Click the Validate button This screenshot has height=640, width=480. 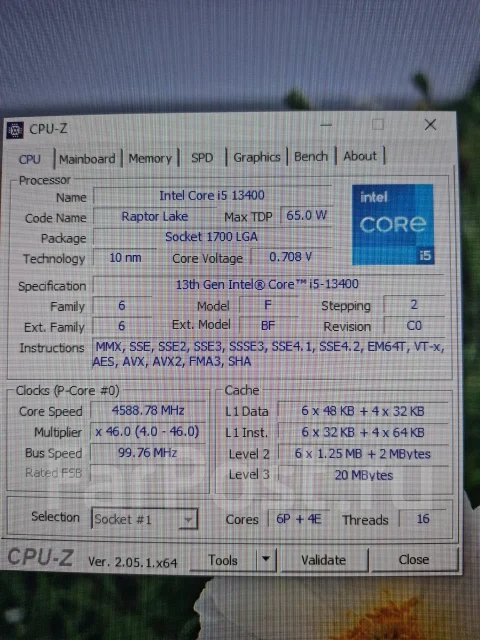(x=324, y=560)
